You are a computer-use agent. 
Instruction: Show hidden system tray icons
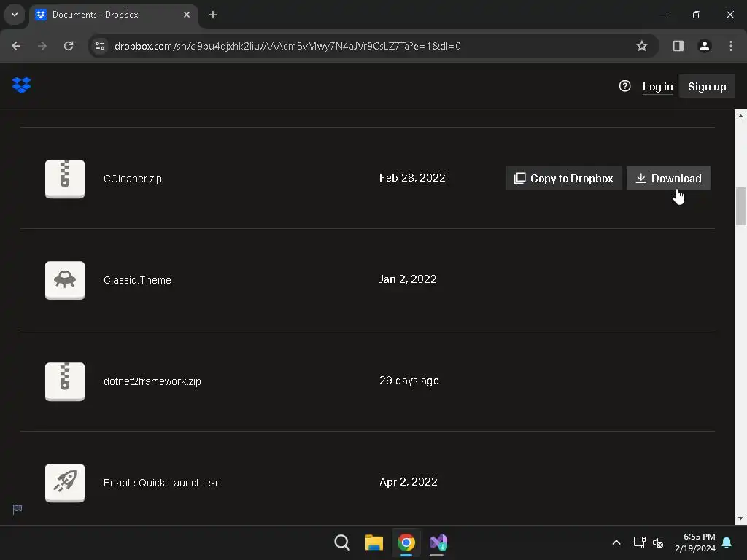[x=616, y=542]
